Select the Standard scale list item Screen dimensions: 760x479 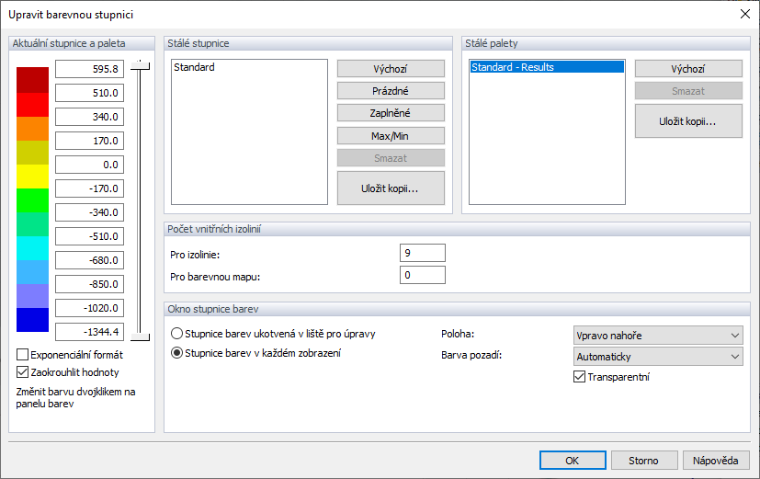(249, 67)
